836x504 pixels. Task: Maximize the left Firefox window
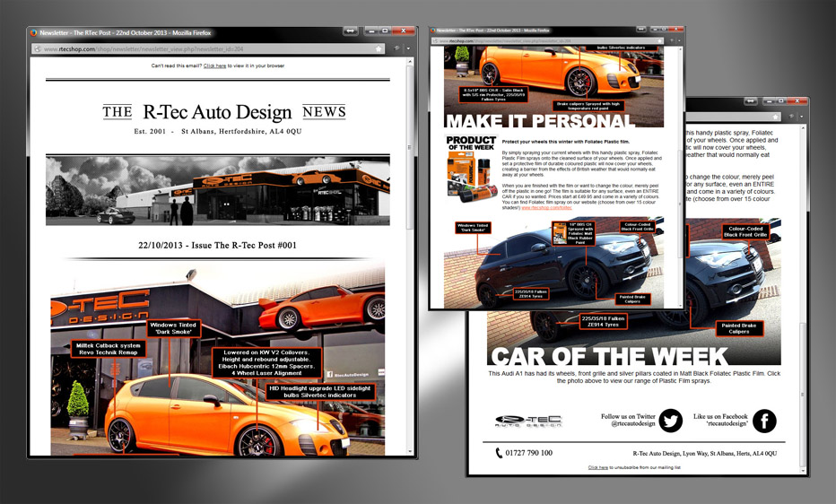pos(385,31)
